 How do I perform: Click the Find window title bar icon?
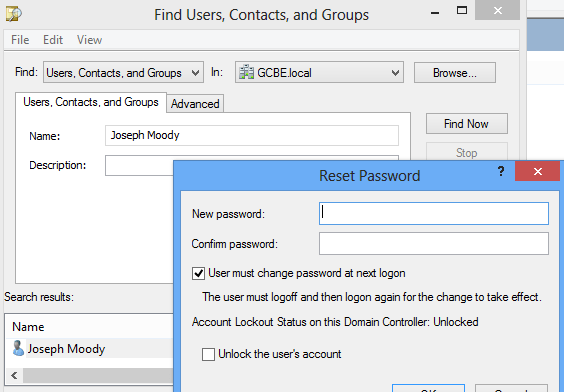pos(14,14)
